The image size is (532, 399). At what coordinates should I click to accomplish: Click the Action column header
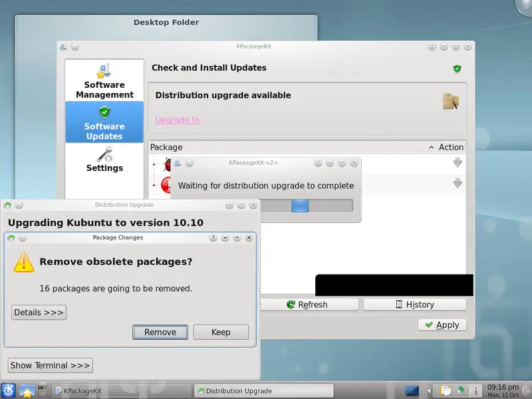[451, 147]
